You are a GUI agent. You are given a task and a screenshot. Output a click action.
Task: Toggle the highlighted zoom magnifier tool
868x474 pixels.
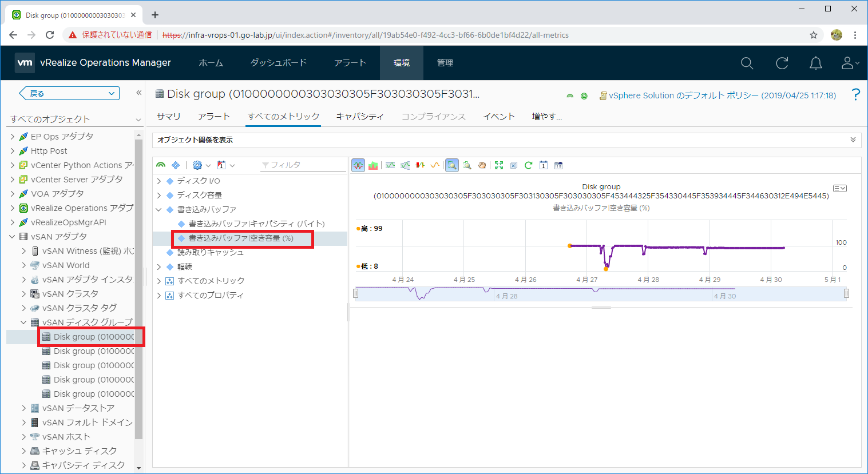452,165
